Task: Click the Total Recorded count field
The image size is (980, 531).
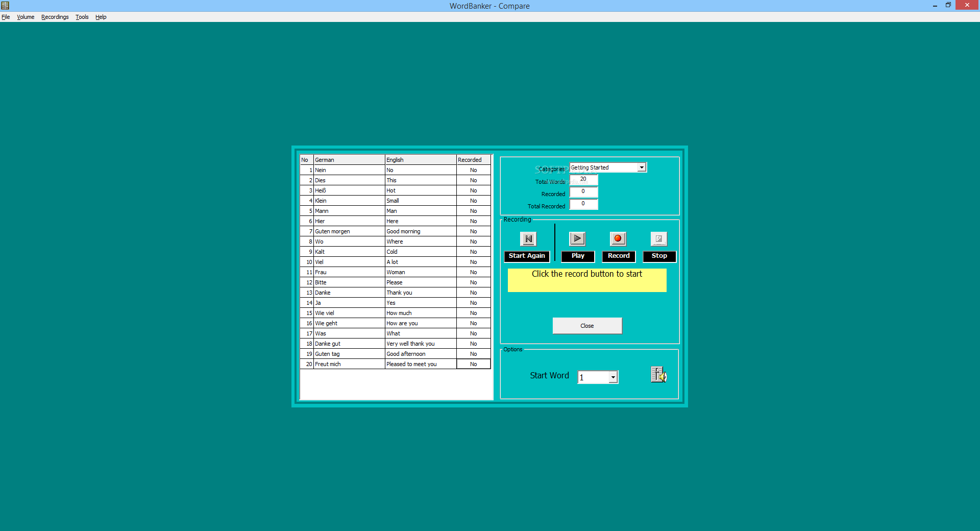Action: [583, 204]
